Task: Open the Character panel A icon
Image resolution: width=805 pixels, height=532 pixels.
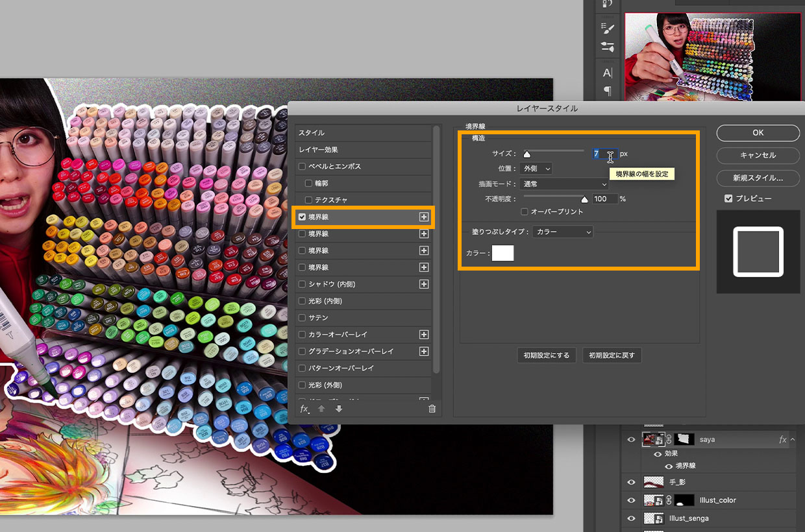Action: pyautogui.click(x=608, y=73)
